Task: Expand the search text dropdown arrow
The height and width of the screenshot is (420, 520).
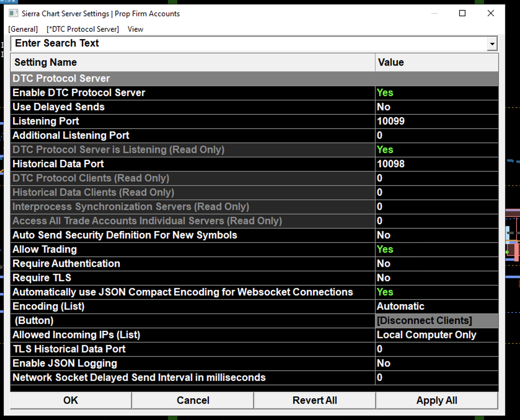Action: [x=492, y=44]
